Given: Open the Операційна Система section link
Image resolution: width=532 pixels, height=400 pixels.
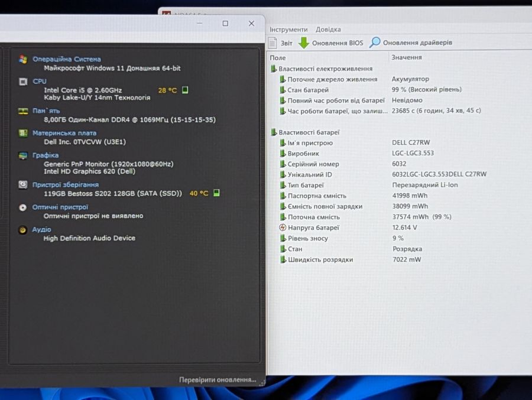Looking at the screenshot, I should click(66, 59).
